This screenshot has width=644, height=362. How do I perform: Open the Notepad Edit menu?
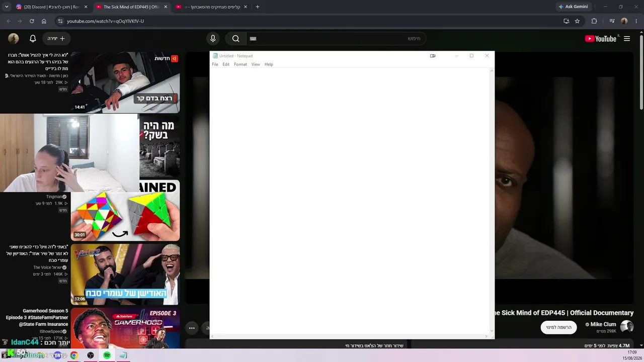coord(226,64)
